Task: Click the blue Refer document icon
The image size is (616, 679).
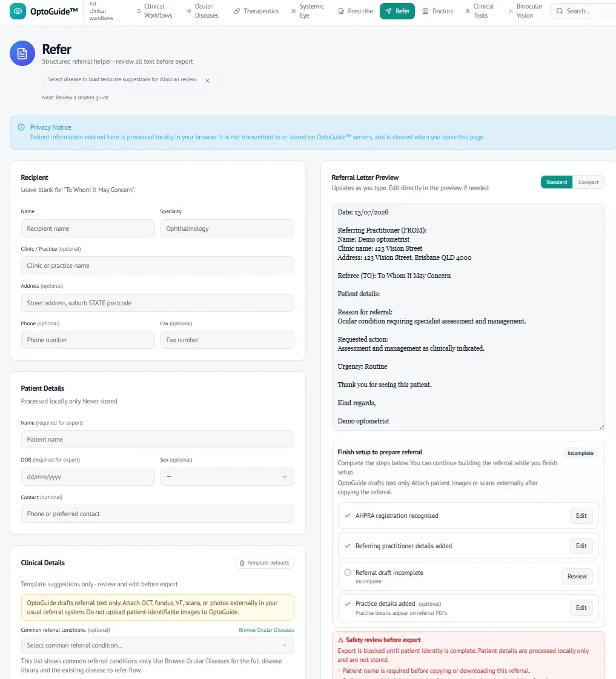Action: pos(22,53)
